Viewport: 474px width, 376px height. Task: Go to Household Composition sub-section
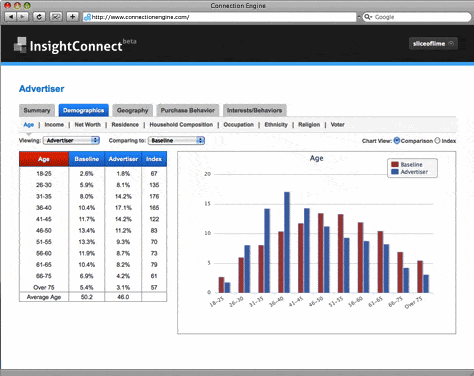pos(181,125)
